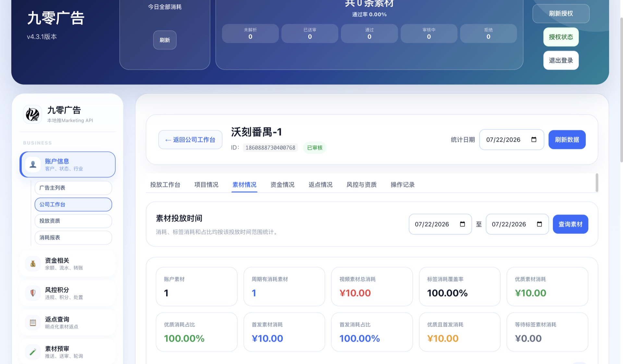Click the 素材预审 pencil icon

33,352
